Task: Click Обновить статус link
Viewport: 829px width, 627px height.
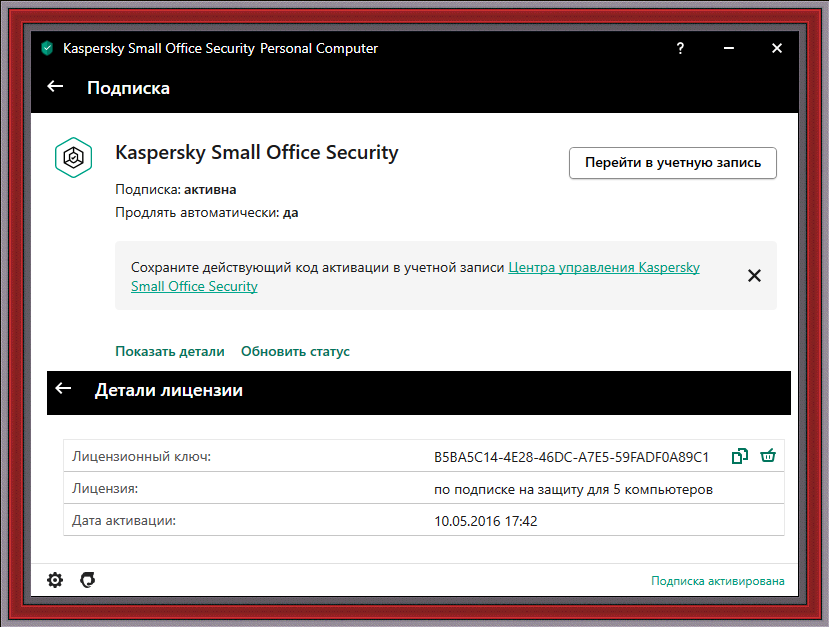Action: click(x=295, y=352)
